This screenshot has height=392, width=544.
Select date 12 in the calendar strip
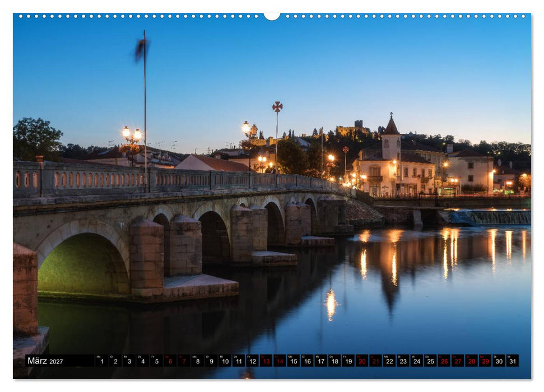coord(253,361)
